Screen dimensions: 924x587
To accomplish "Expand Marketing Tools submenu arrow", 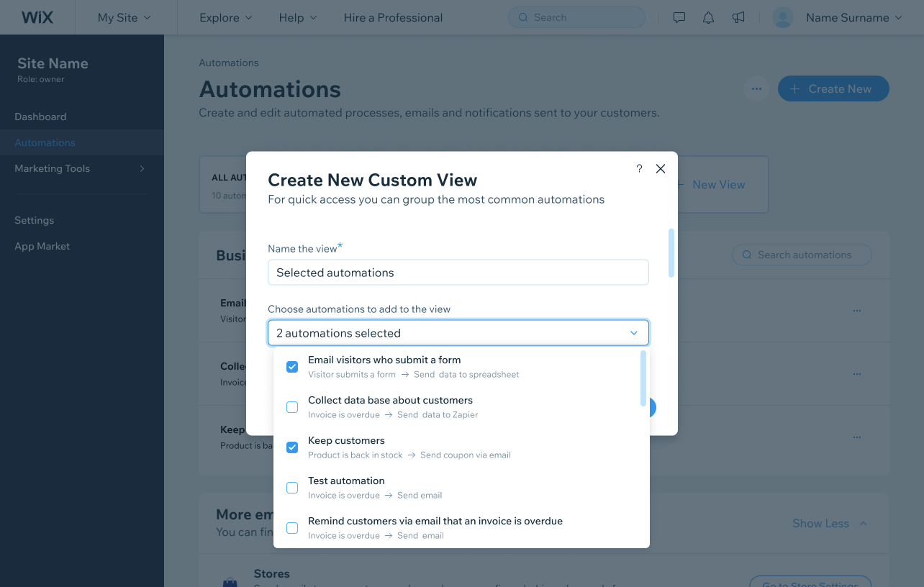I will click(x=142, y=168).
